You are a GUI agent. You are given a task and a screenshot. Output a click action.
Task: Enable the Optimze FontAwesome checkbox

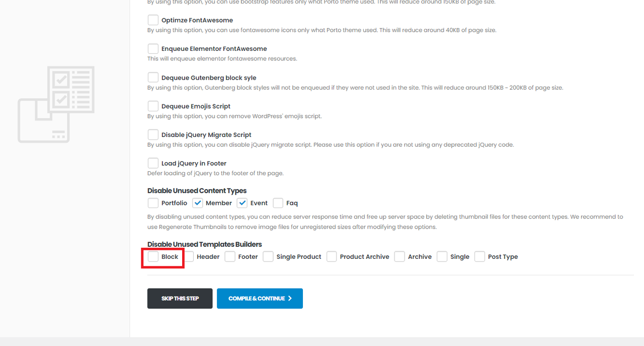pyautogui.click(x=153, y=20)
